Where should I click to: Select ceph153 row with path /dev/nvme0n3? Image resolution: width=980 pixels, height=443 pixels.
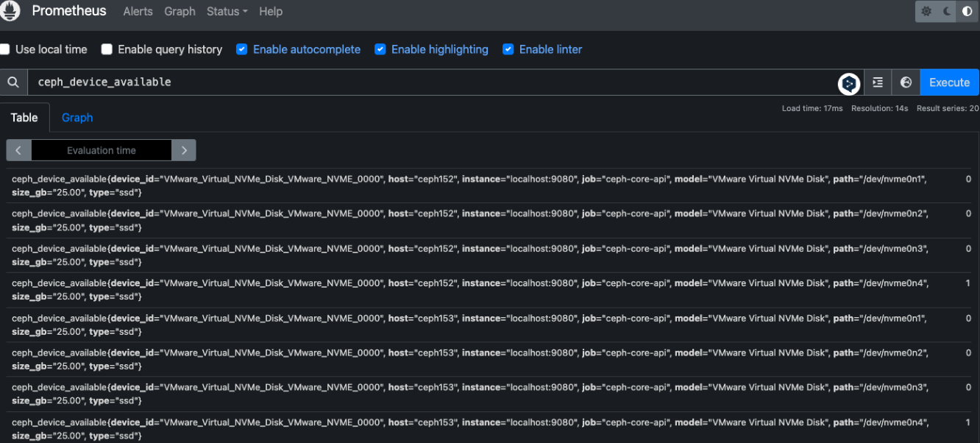(x=490, y=394)
